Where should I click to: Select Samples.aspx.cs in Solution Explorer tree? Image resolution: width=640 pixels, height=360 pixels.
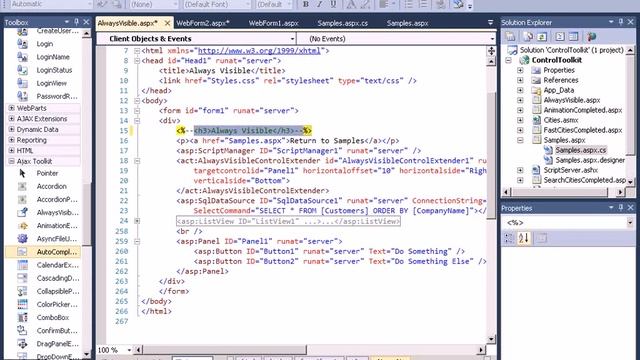point(580,150)
